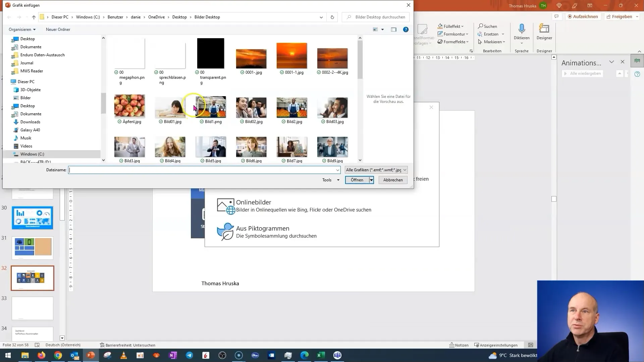Click the vertical scrollbar in file browser
The height and width of the screenshot is (362, 644).
click(x=361, y=57)
